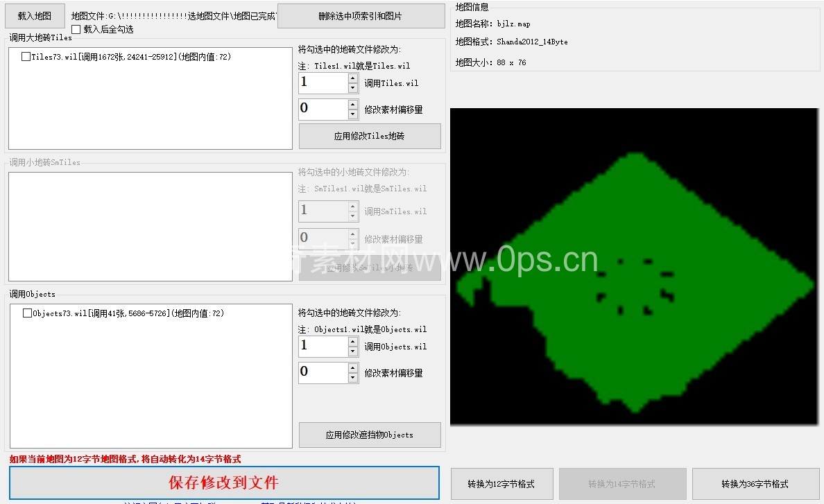Click the 调用Tiles.wil number input field
Screen dimensions: 824x504
point(323,83)
